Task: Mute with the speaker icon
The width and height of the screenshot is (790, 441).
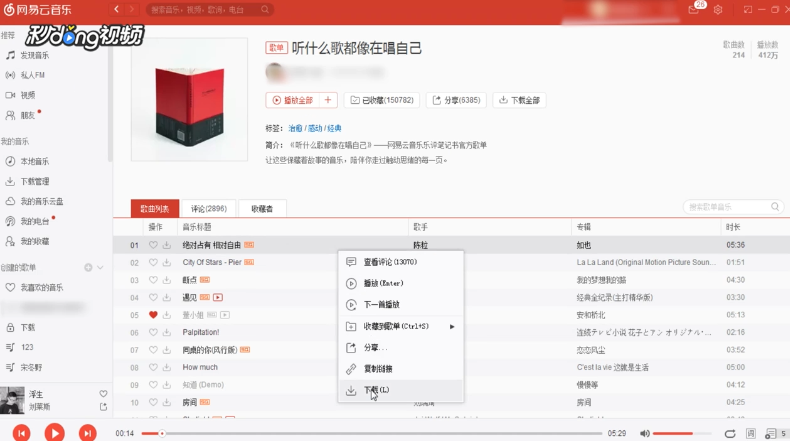Action: pos(644,433)
